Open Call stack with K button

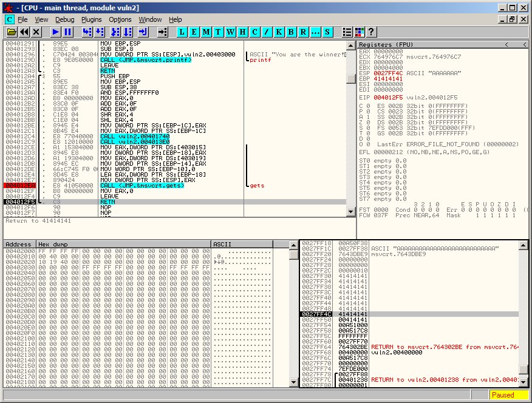coord(279,32)
